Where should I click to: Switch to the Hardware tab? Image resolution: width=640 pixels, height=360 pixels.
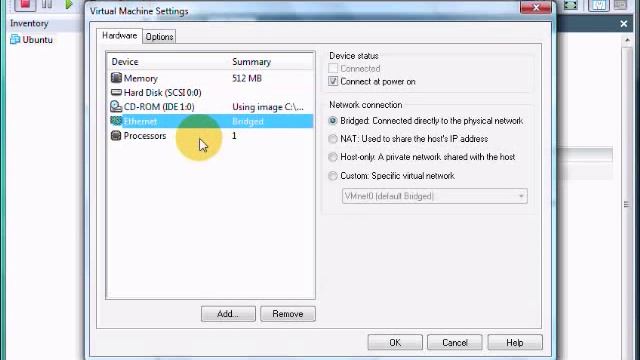(x=119, y=36)
